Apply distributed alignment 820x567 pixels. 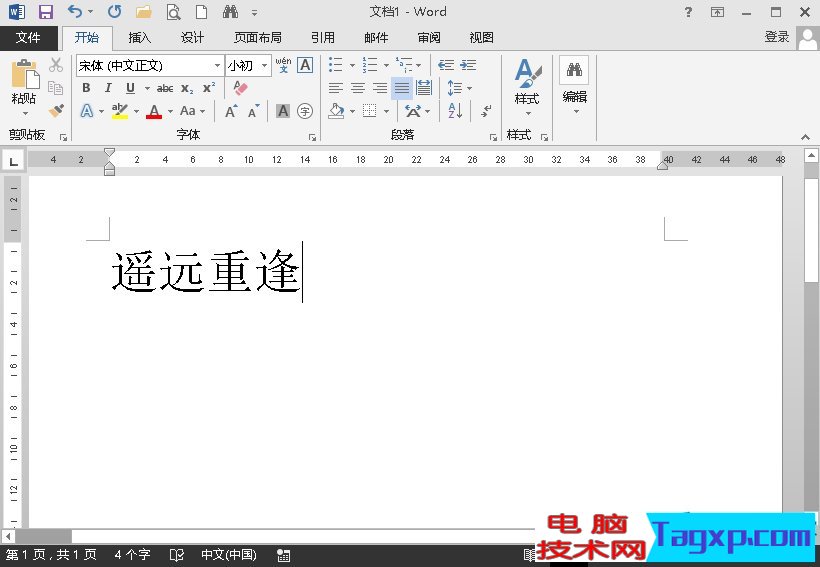(424, 88)
